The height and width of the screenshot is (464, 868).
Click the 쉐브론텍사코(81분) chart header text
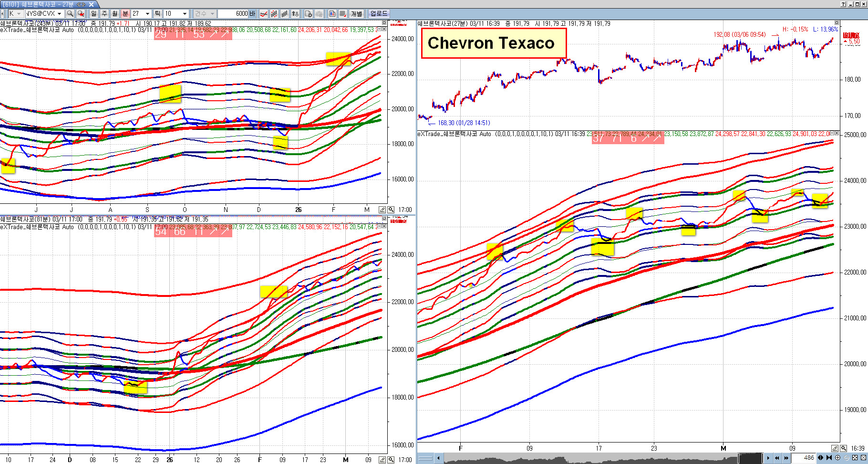(x=25, y=219)
